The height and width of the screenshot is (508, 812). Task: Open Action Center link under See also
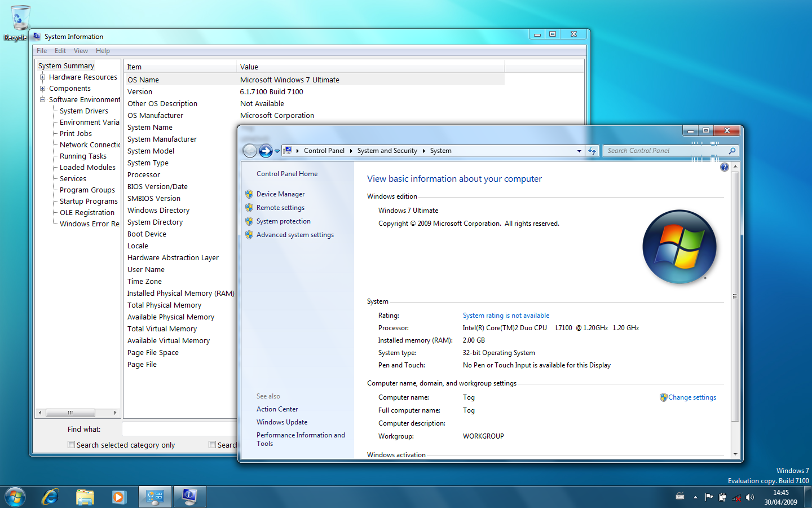tap(277, 409)
